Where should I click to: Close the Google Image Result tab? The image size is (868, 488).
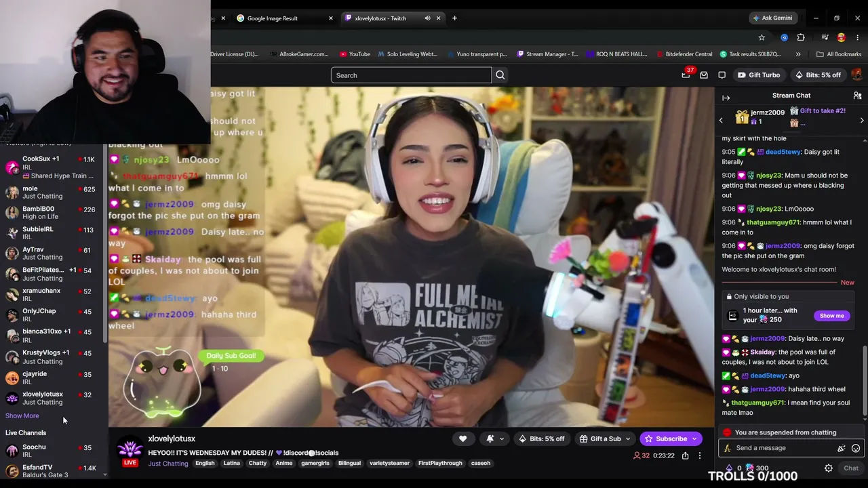331,18
